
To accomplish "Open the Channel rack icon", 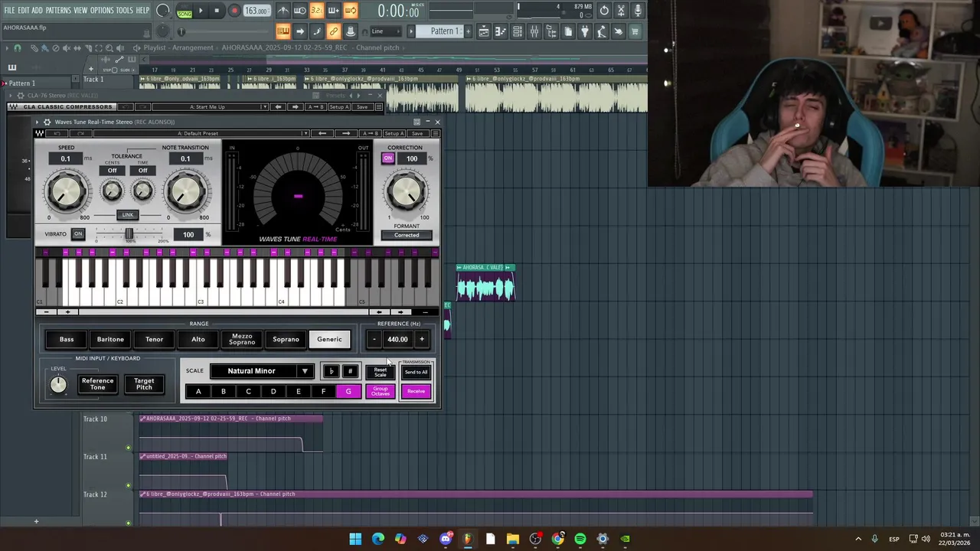I will tap(518, 31).
